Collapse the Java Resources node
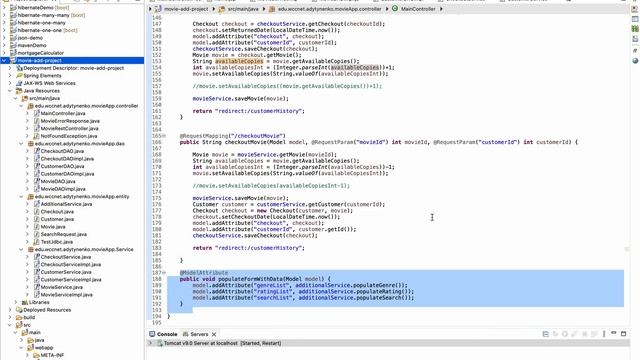Image resolution: width=640 pixels, height=360 pixels. tap(10, 91)
